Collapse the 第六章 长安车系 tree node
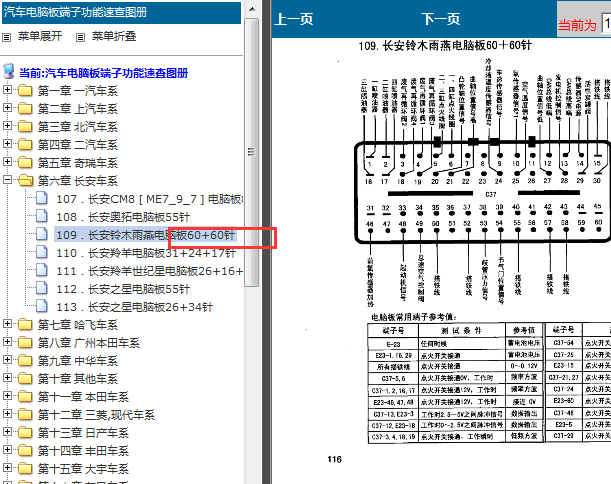 click(7, 179)
